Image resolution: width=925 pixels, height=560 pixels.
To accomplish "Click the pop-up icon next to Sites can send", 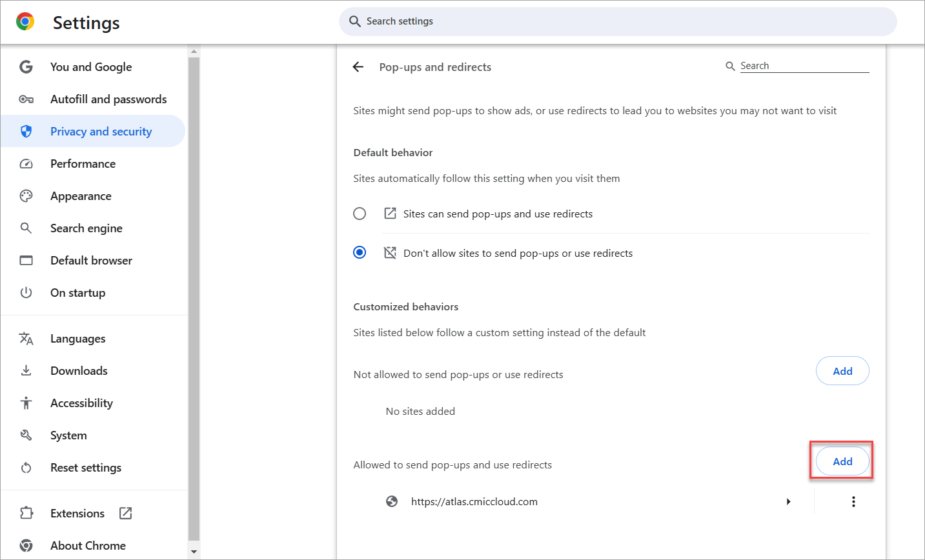I will 390,214.
